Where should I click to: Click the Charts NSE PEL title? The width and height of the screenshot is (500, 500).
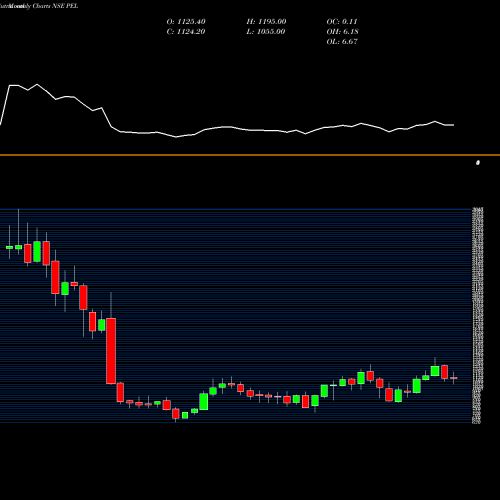pos(55,6)
